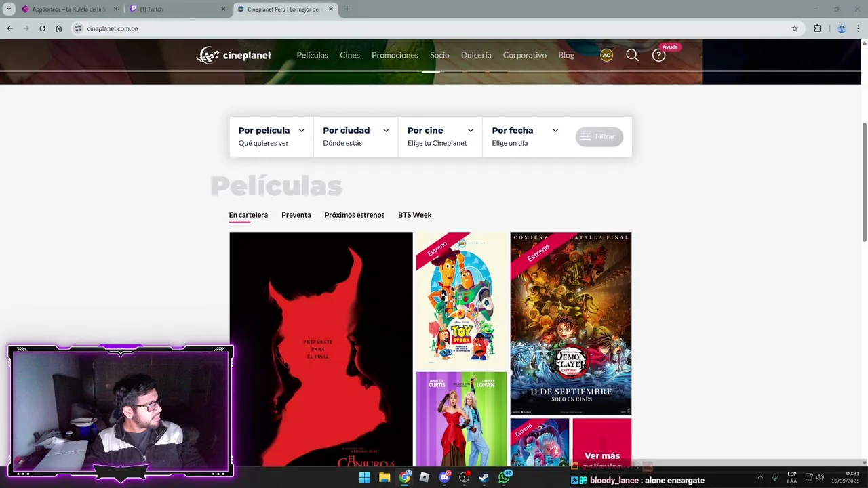Open File Explorer from the taskbar
The width and height of the screenshot is (868, 488).
pyautogui.click(x=384, y=477)
